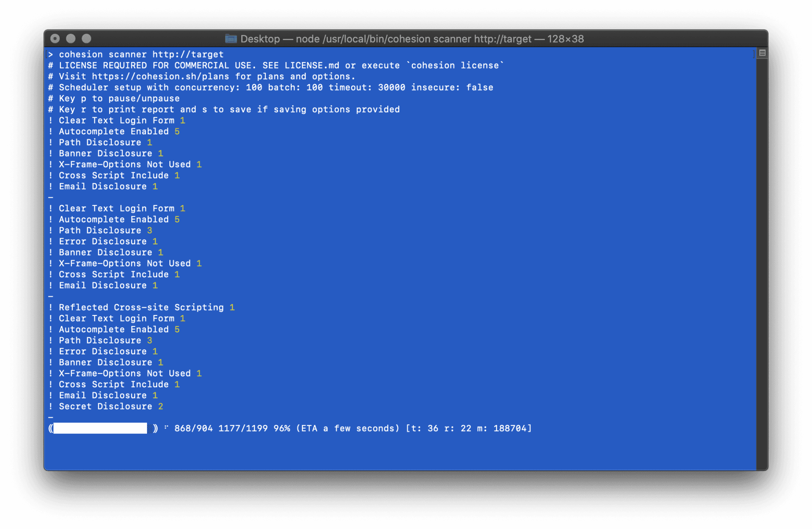Open the https://cohesion.sh/plans URL text

(x=160, y=76)
